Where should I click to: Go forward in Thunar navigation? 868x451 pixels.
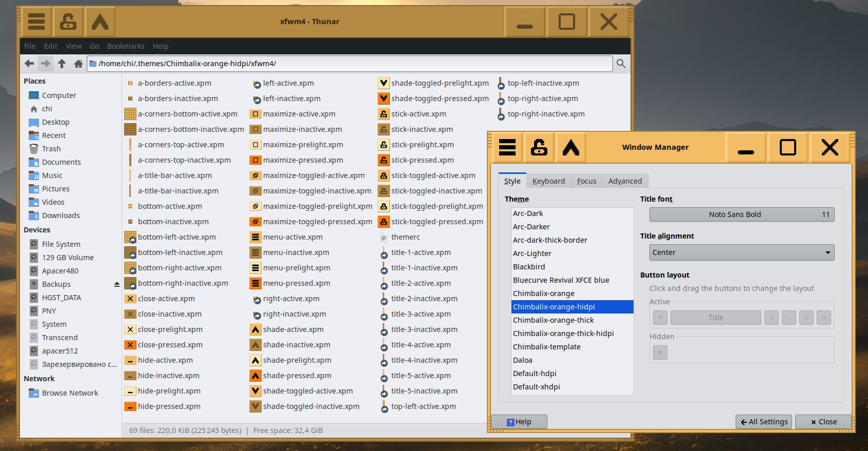click(x=46, y=64)
